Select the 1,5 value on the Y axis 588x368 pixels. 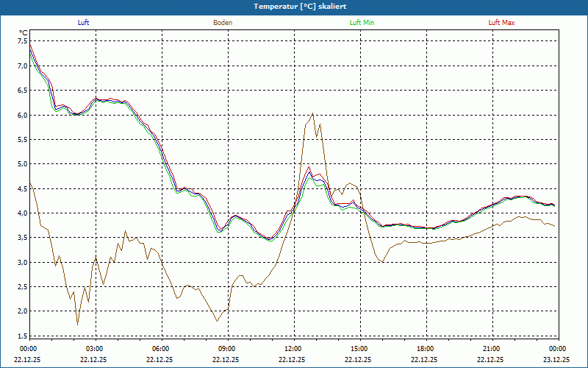[x=22, y=336]
